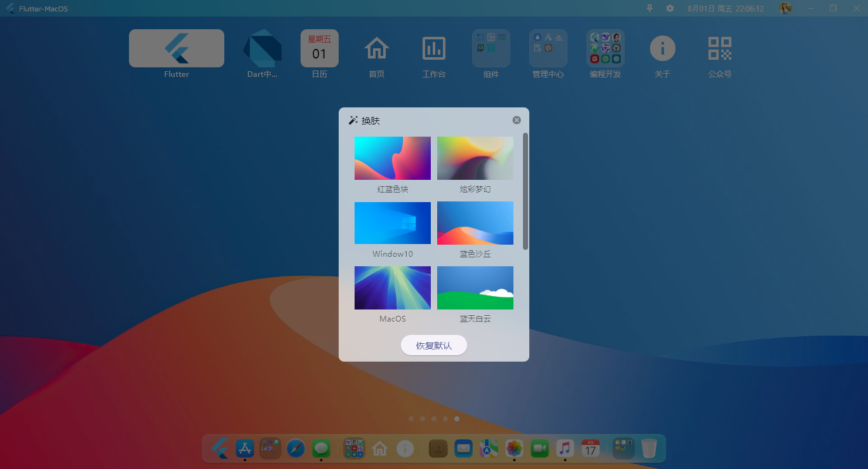The width and height of the screenshot is (868, 469).
Task: Open the Trash in the dock
Action: click(x=649, y=448)
